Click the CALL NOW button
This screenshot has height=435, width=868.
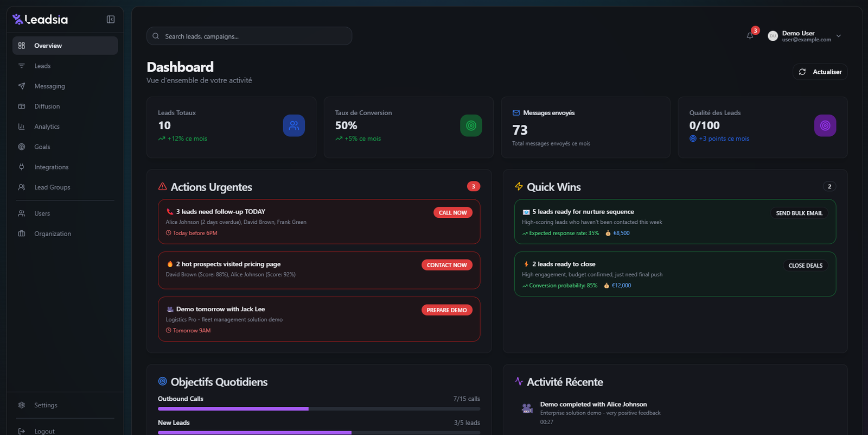click(453, 213)
